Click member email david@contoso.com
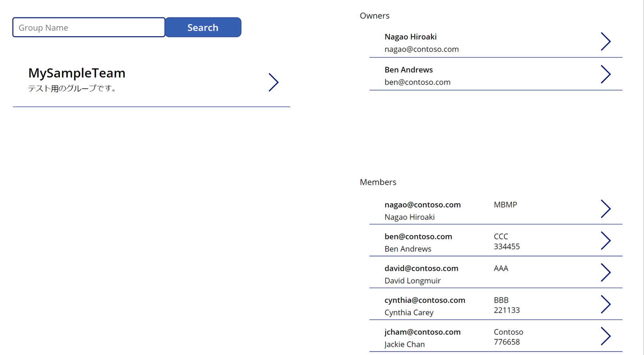644x355 pixels. coord(421,268)
